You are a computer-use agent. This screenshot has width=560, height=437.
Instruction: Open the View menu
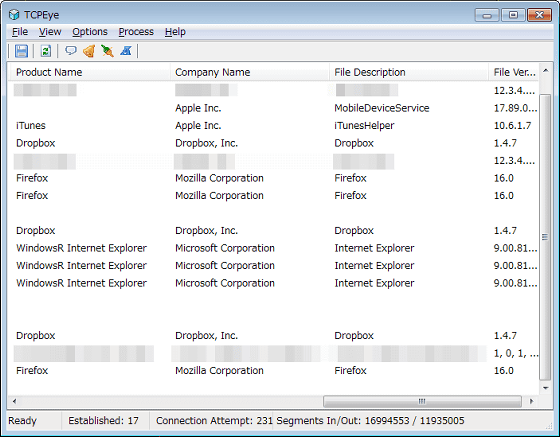(x=50, y=32)
